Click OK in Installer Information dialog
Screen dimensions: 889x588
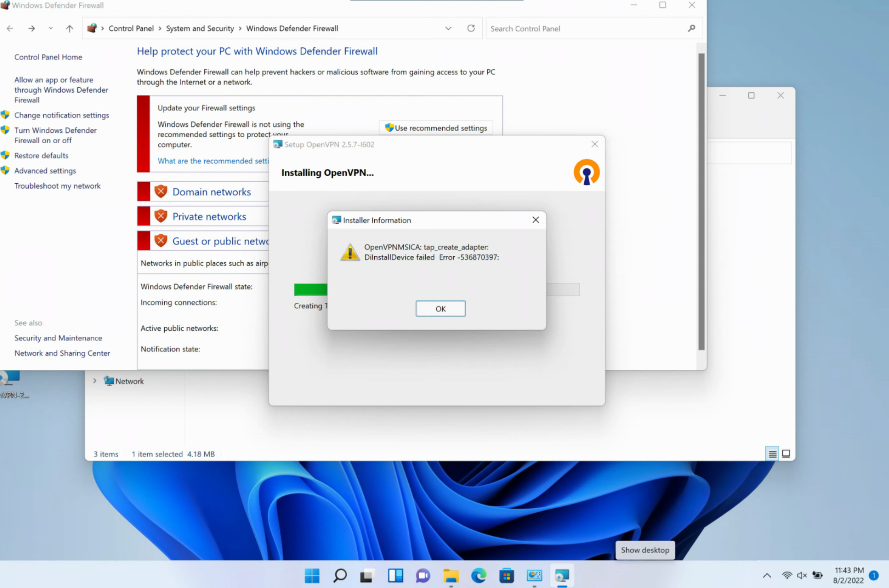pos(440,309)
